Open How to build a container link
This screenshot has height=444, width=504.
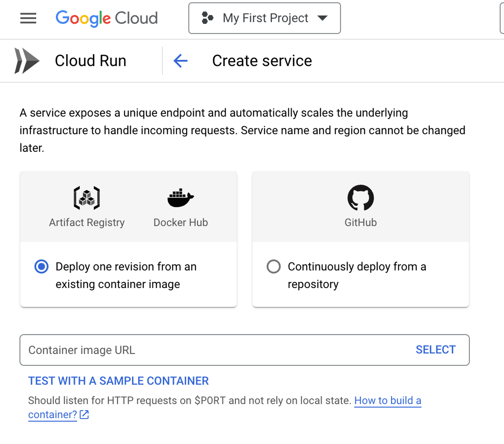point(388,400)
